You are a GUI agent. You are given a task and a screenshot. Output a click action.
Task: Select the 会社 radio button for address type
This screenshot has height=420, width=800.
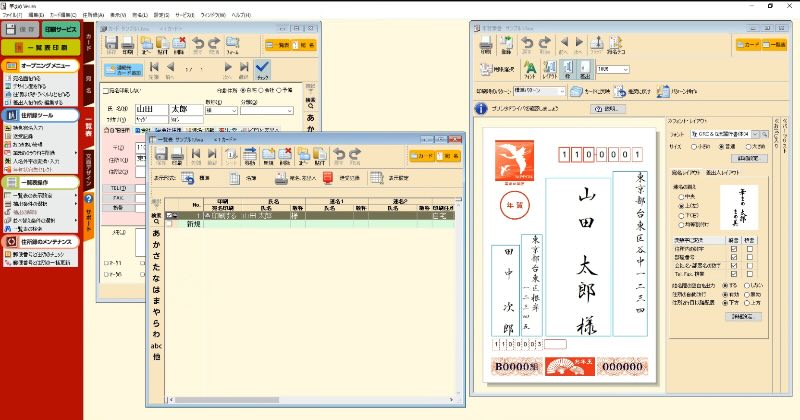(263, 91)
